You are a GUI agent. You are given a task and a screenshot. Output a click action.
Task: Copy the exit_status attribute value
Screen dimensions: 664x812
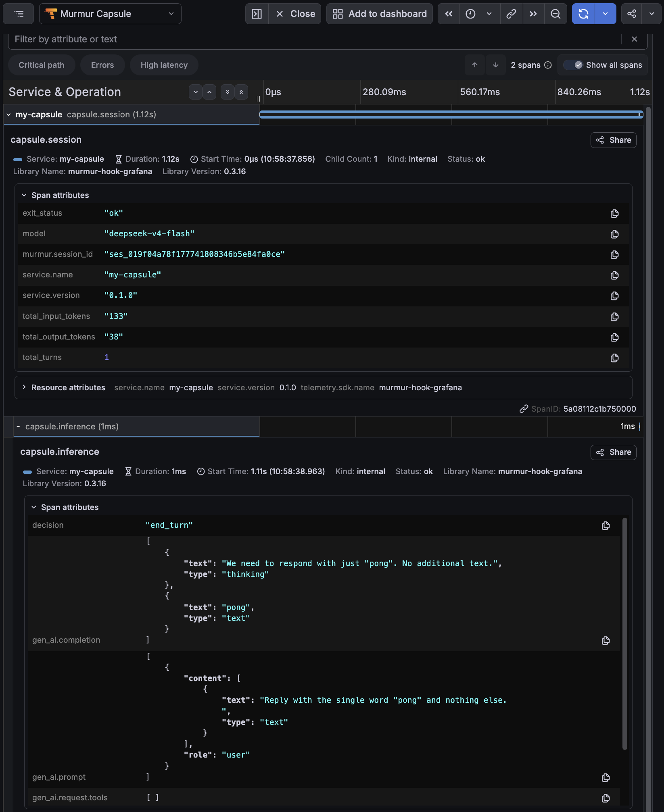point(614,213)
